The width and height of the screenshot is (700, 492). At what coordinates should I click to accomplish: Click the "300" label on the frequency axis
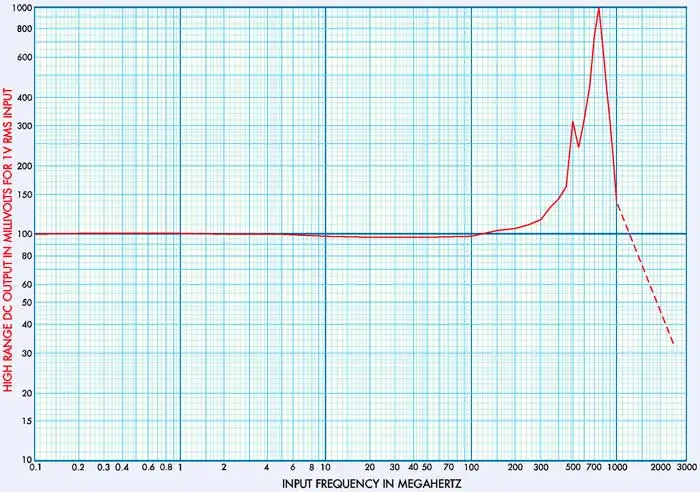coord(541,467)
